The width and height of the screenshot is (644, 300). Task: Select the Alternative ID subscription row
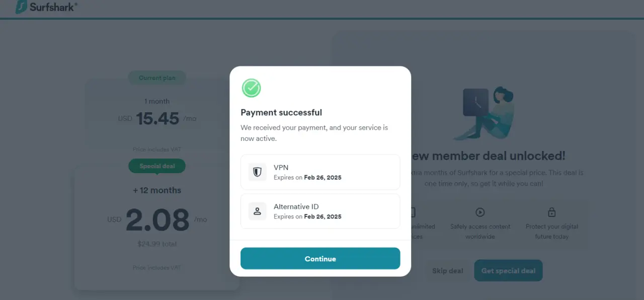coord(320,211)
